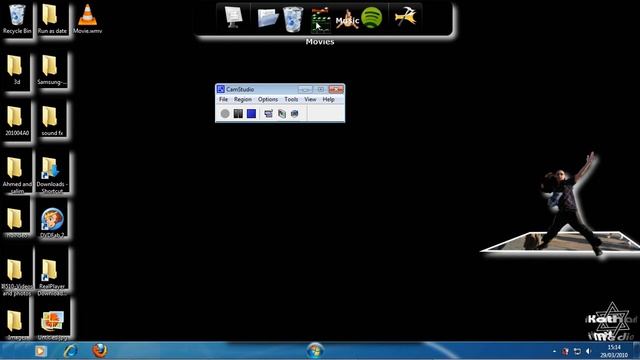Select the 'Downloads - Shortcut' desktop icon
640x360 pixels.
[52, 175]
